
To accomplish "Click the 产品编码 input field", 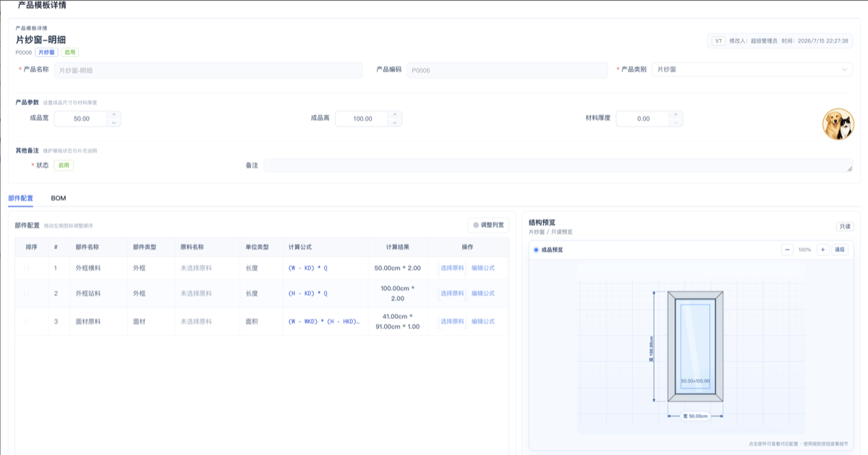I will point(507,70).
